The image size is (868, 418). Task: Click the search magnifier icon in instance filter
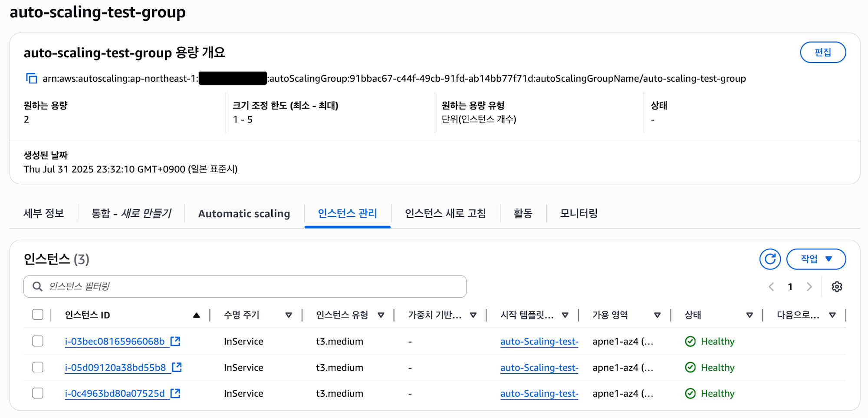[38, 286]
